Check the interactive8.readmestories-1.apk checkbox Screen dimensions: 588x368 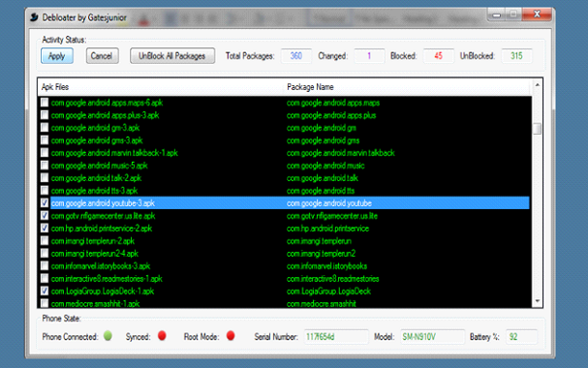click(45, 279)
